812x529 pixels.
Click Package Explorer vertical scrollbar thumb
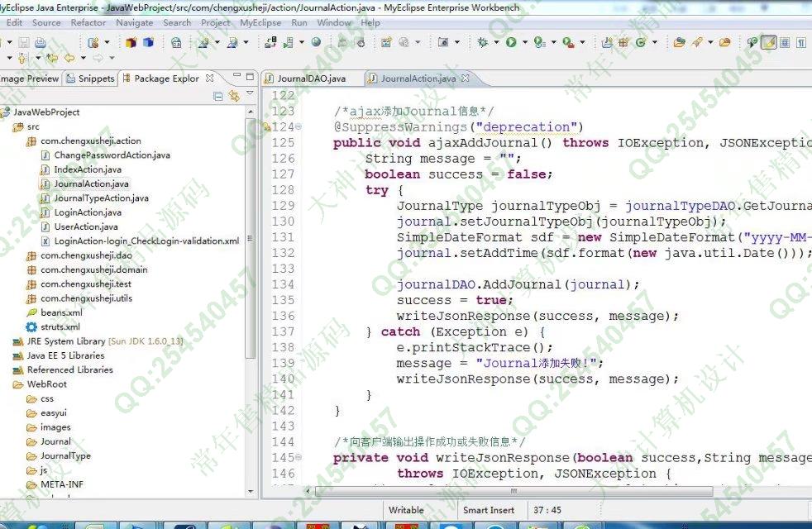click(251, 238)
